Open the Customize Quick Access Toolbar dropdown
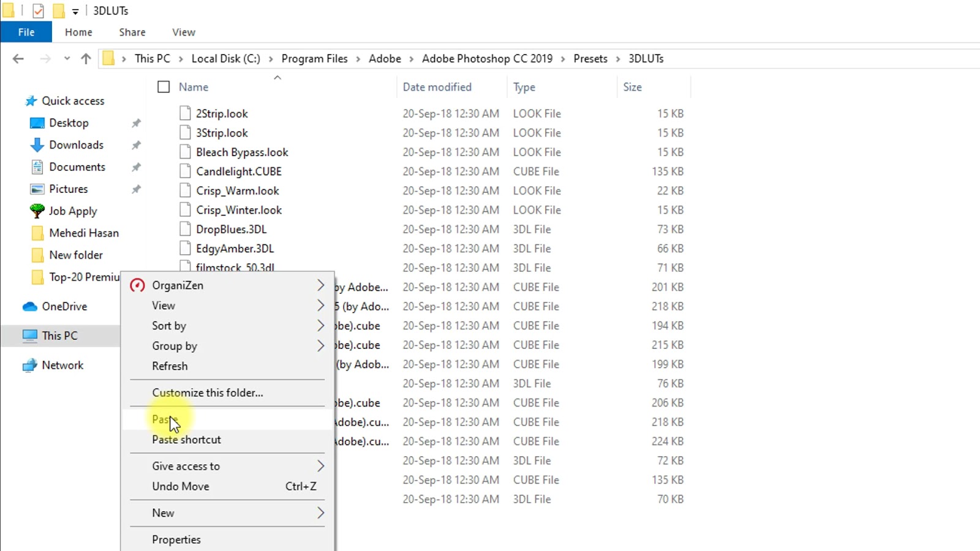 coord(75,12)
